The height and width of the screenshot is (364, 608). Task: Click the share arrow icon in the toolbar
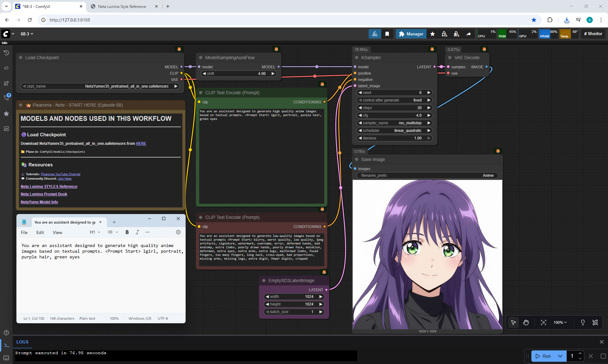(x=468, y=34)
